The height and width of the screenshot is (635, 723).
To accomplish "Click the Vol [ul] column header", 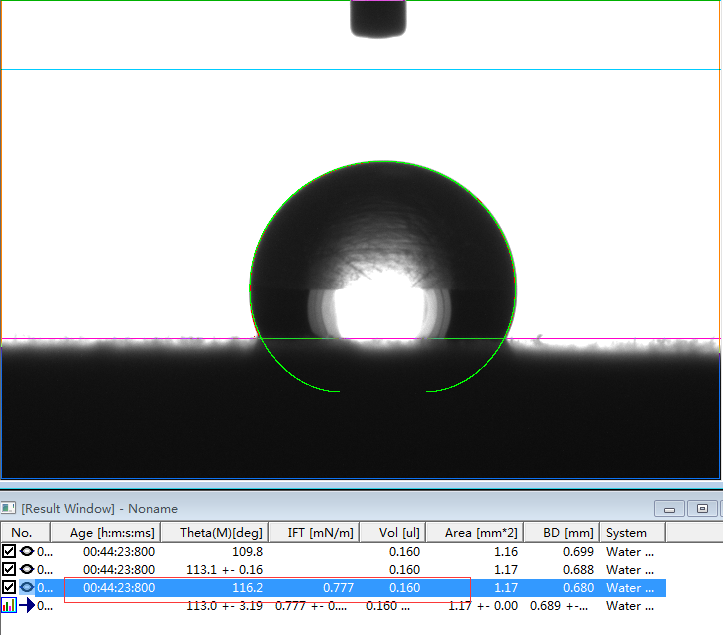I will point(391,533).
